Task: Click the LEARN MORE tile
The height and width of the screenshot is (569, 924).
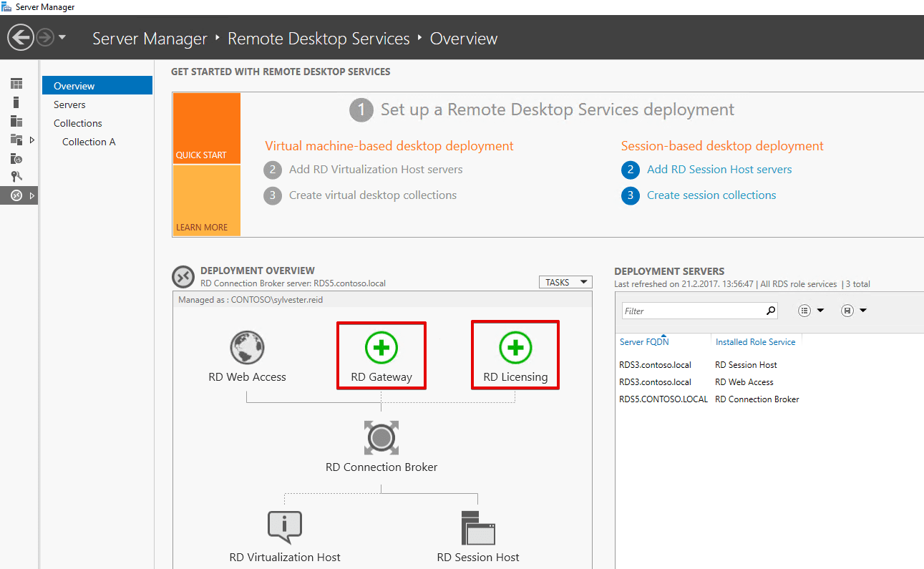Action: [206, 201]
